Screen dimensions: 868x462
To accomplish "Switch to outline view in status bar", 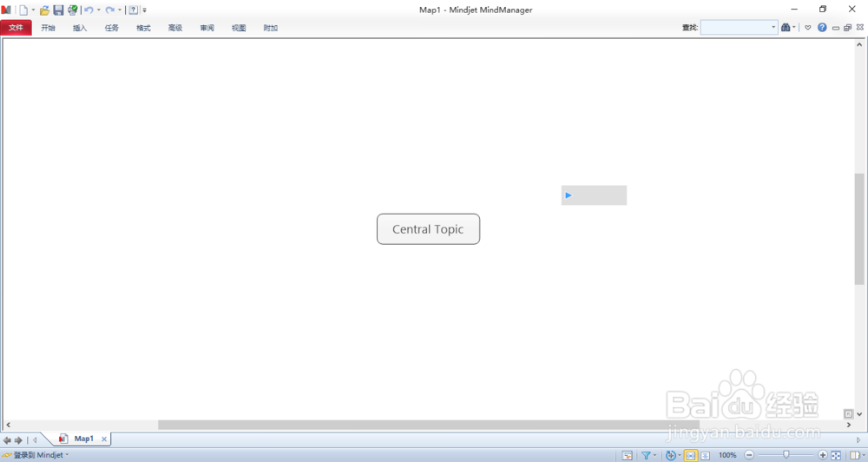I will tap(705, 455).
